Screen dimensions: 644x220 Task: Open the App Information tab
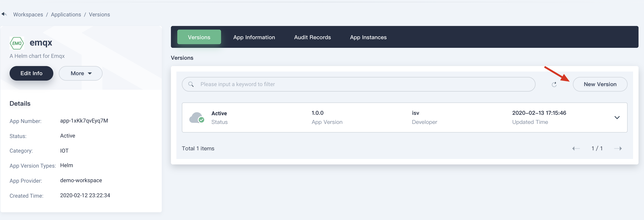254,37
